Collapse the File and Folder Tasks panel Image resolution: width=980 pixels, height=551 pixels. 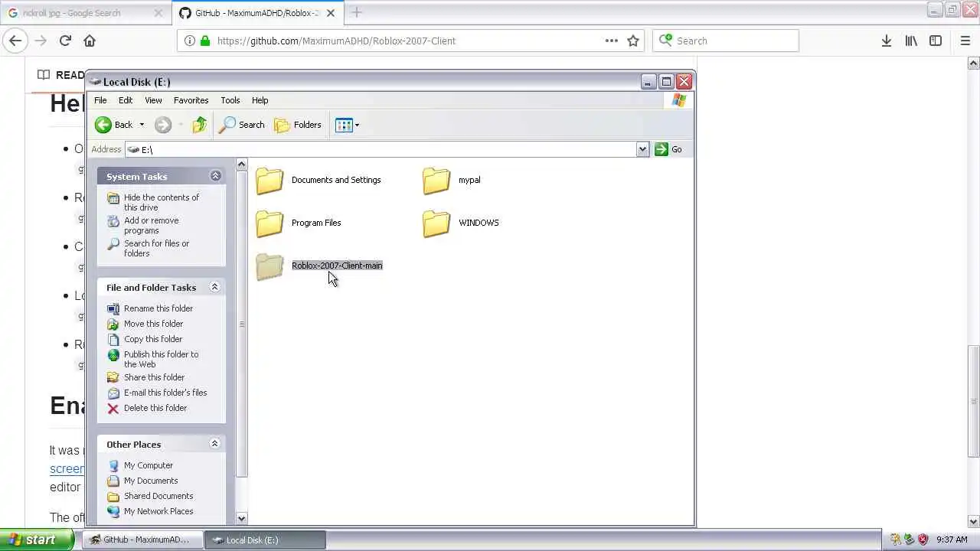pos(214,287)
